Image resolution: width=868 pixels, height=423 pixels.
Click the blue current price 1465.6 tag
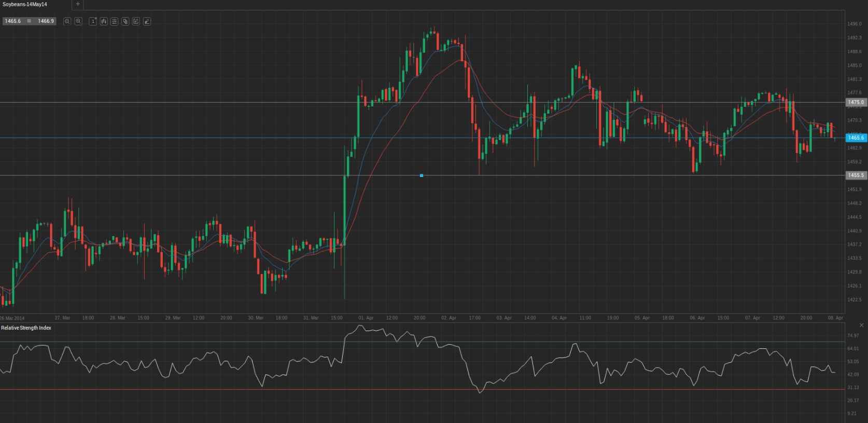point(856,138)
